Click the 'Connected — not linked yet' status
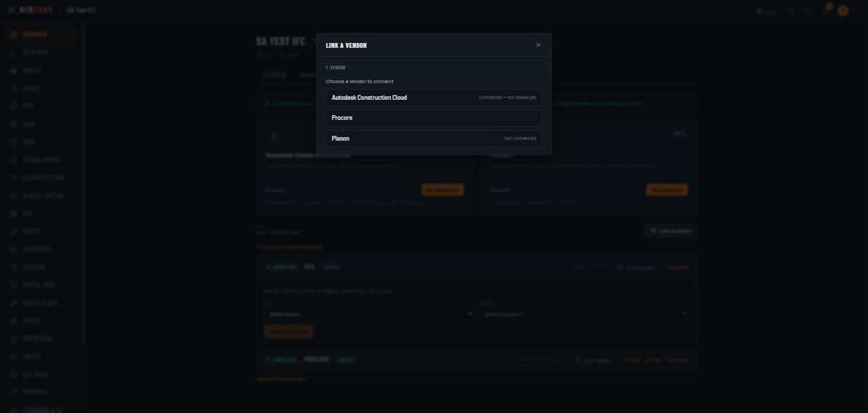 point(507,98)
